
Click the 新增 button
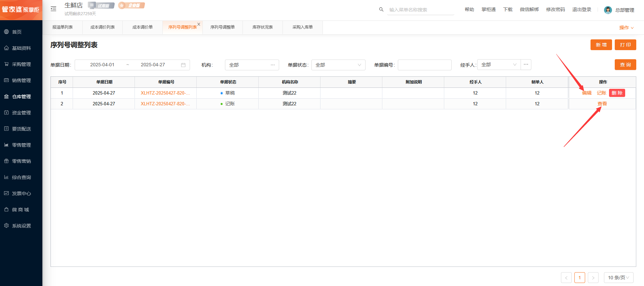click(x=601, y=45)
